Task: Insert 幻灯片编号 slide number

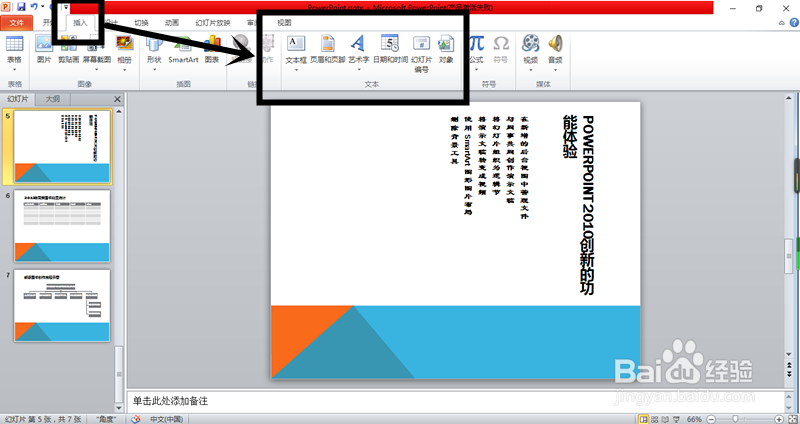Action: 421,54
